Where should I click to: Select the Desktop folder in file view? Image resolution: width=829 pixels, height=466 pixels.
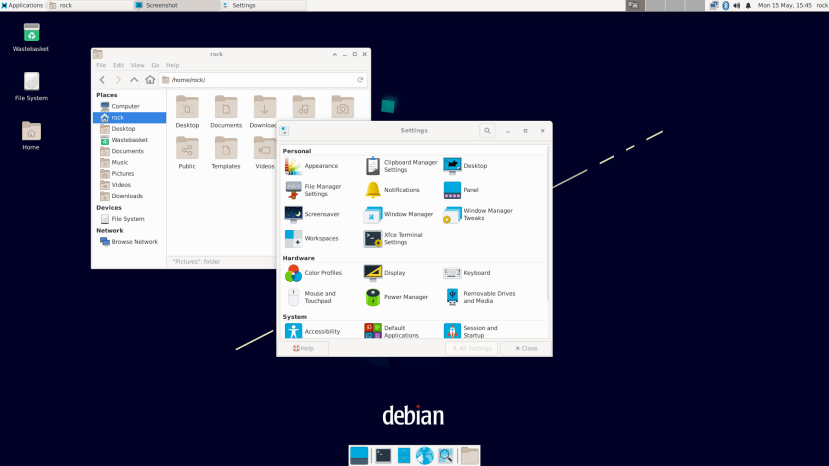[x=187, y=112]
